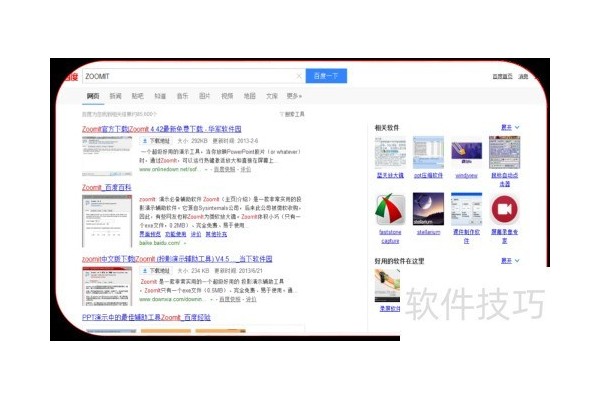Open 百度快照 of downxia.com result

click(x=230, y=299)
